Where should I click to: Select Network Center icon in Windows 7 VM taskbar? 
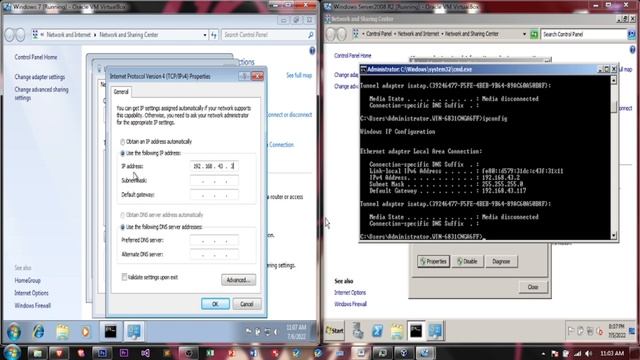pos(134,331)
